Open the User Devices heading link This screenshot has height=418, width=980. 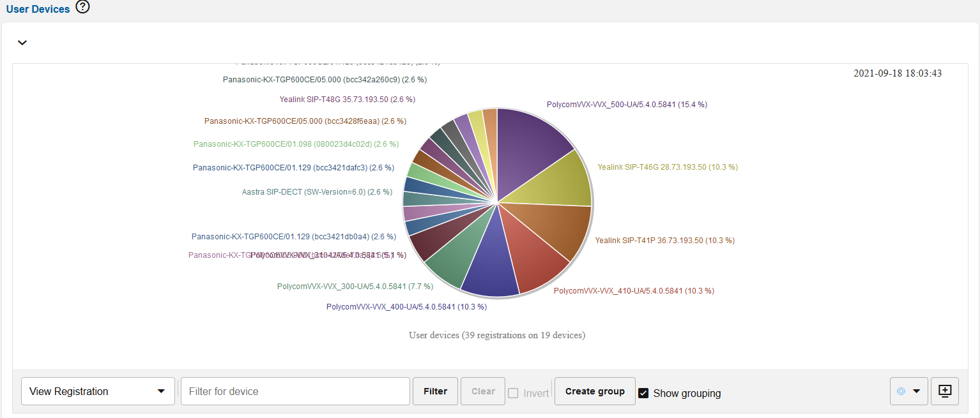(38, 9)
